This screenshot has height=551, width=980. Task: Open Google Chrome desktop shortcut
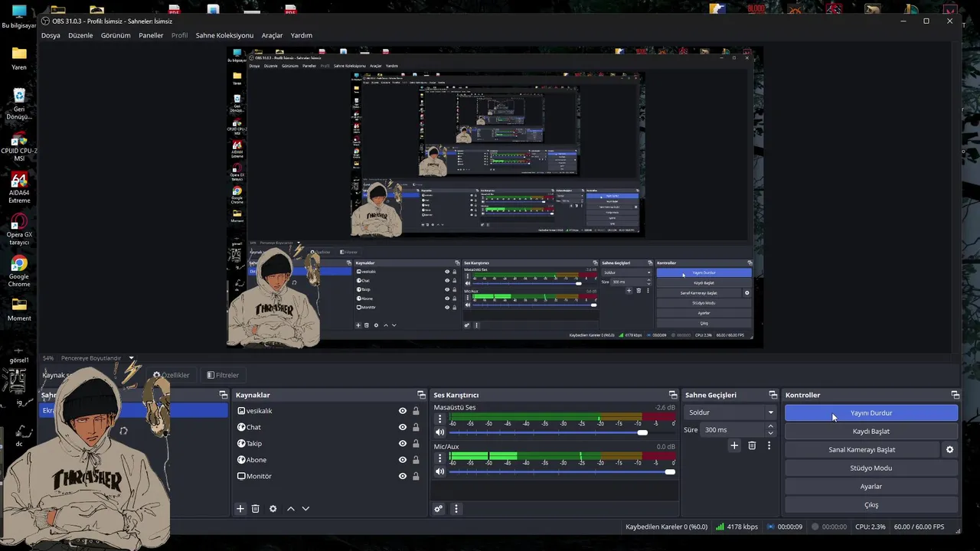tap(19, 272)
